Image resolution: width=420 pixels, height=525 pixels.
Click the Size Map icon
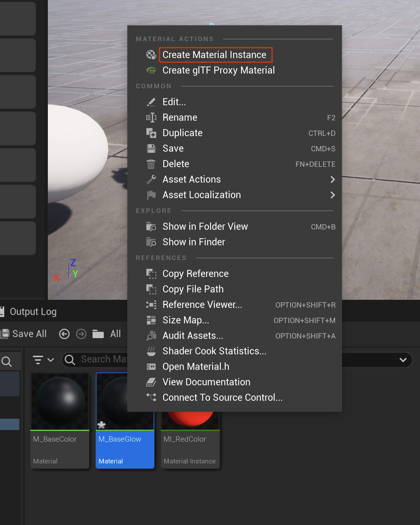tap(151, 320)
